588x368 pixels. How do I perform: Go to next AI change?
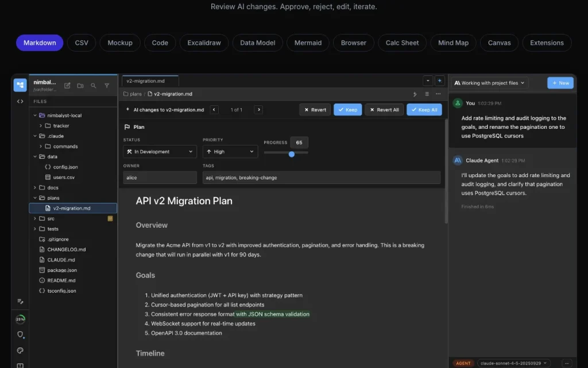pos(258,110)
